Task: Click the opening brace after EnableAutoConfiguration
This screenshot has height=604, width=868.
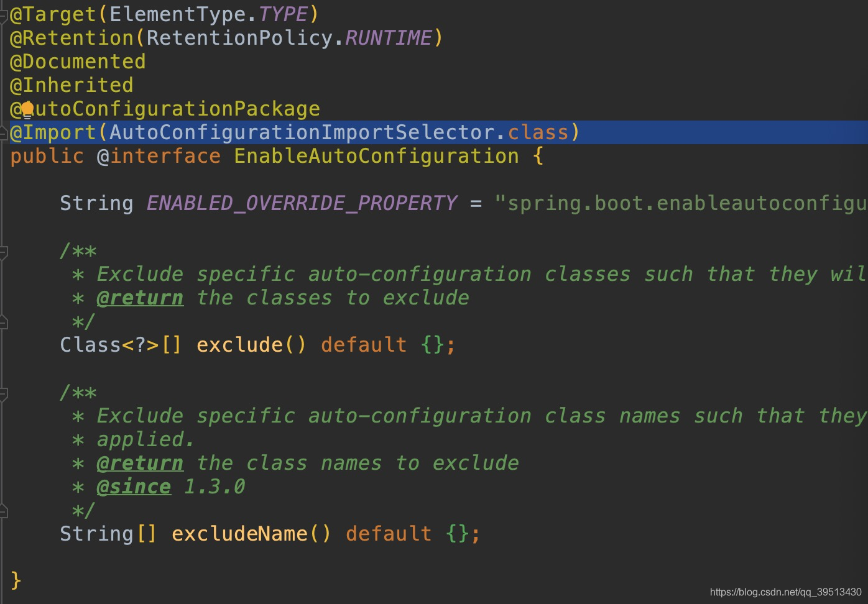Action: (x=538, y=156)
